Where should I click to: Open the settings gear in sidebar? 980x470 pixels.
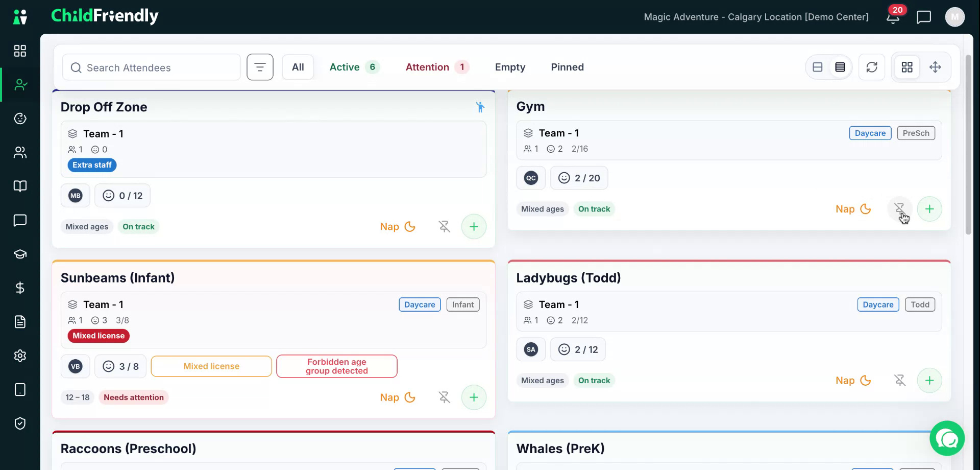[x=20, y=356]
